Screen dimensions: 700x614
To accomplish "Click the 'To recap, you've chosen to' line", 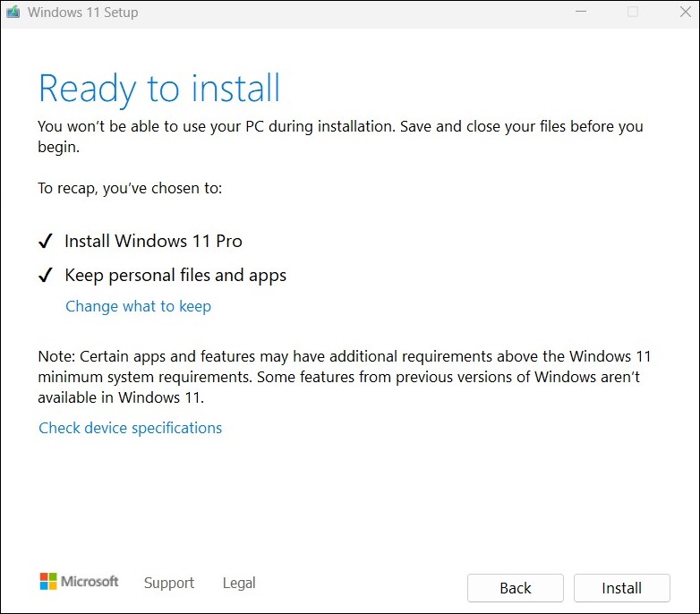I will coord(130,188).
